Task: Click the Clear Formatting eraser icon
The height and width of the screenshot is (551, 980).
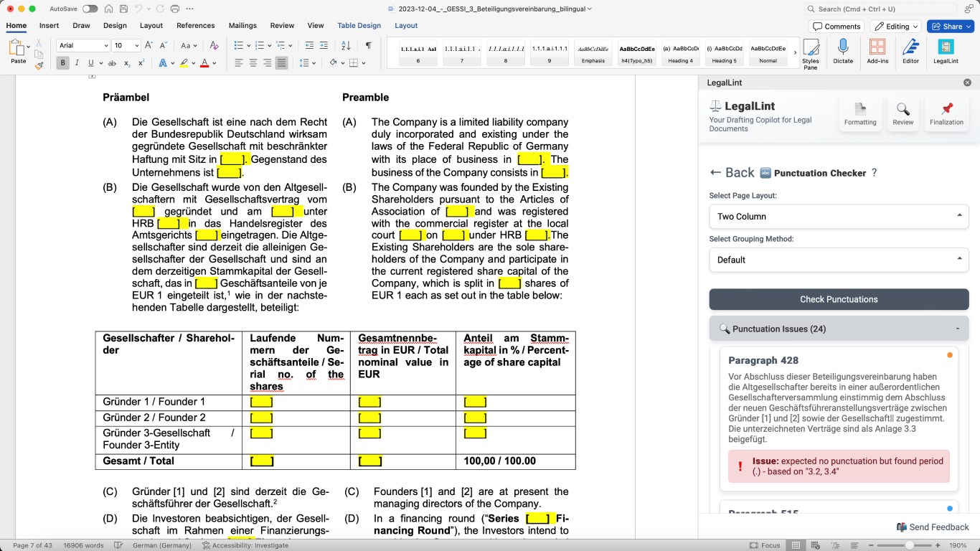Action: (x=214, y=45)
